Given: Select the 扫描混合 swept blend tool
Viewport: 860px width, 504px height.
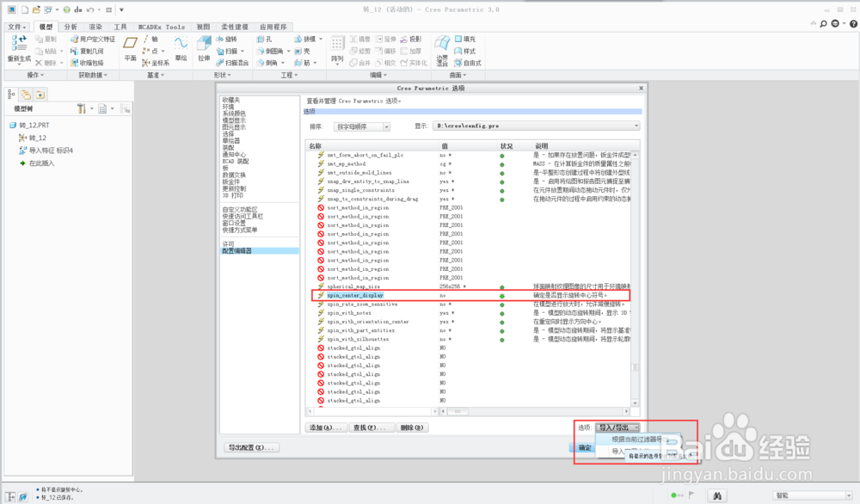Looking at the screenshot, I should [232, 63].
